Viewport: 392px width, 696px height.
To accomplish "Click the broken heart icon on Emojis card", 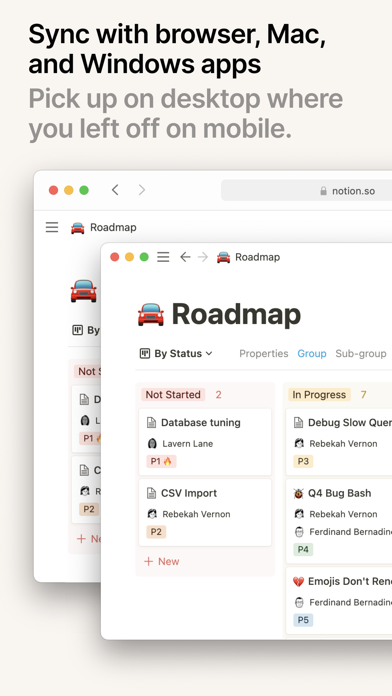I will [298, 581].
